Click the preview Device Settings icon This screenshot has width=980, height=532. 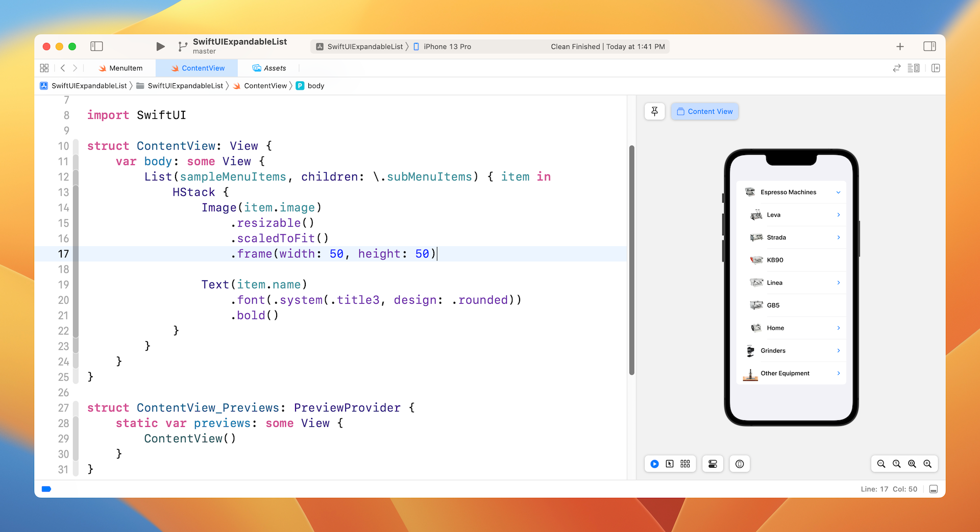coord(713,464)
